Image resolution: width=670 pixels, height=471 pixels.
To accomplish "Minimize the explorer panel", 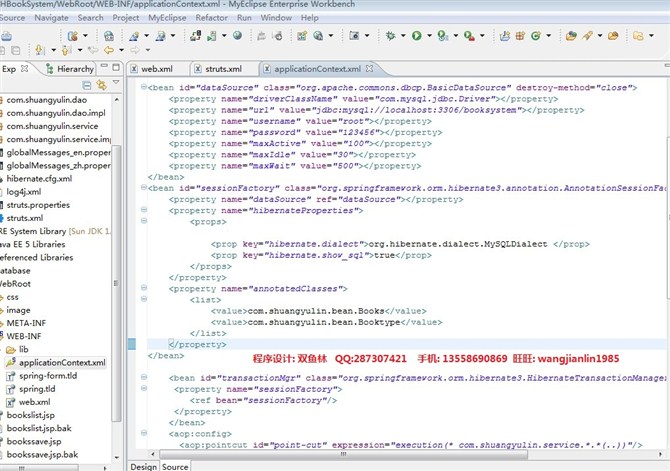I will click(x=104, y=66).
